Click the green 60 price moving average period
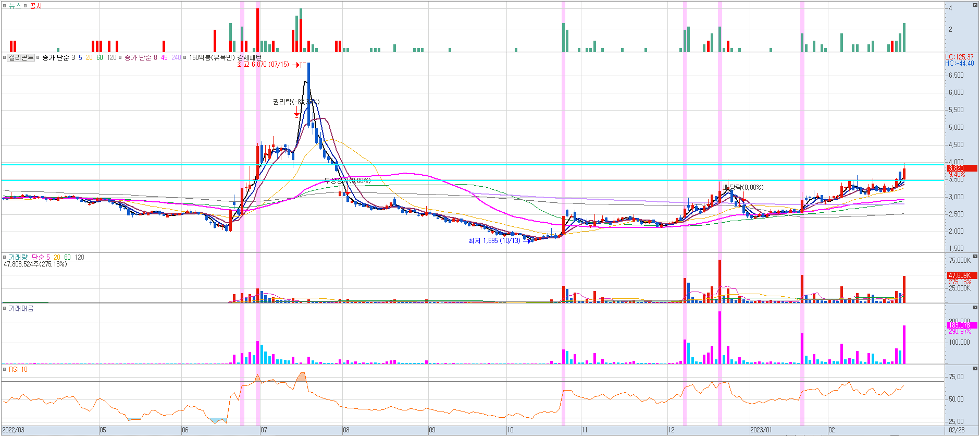 coord(100,57)
